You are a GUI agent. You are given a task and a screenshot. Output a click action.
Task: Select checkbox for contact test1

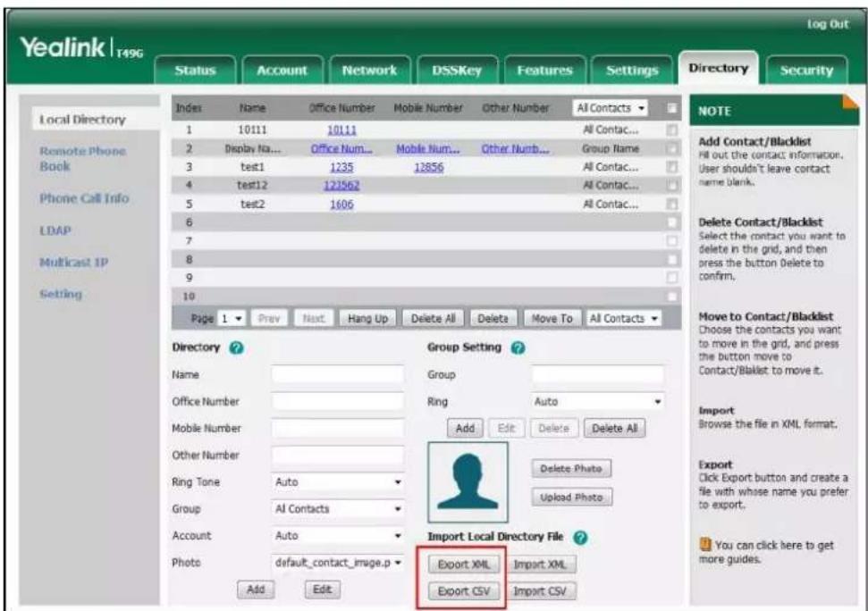671,167
